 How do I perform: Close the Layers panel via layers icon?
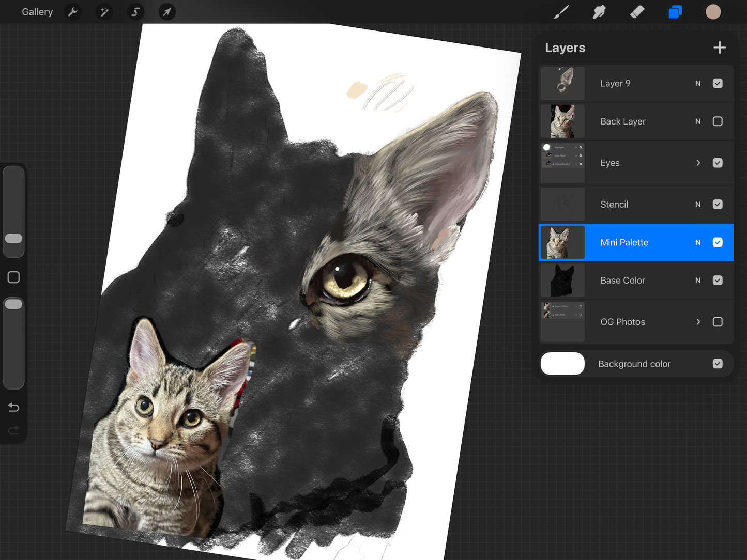pyautogui.click(x=675, y=12)
